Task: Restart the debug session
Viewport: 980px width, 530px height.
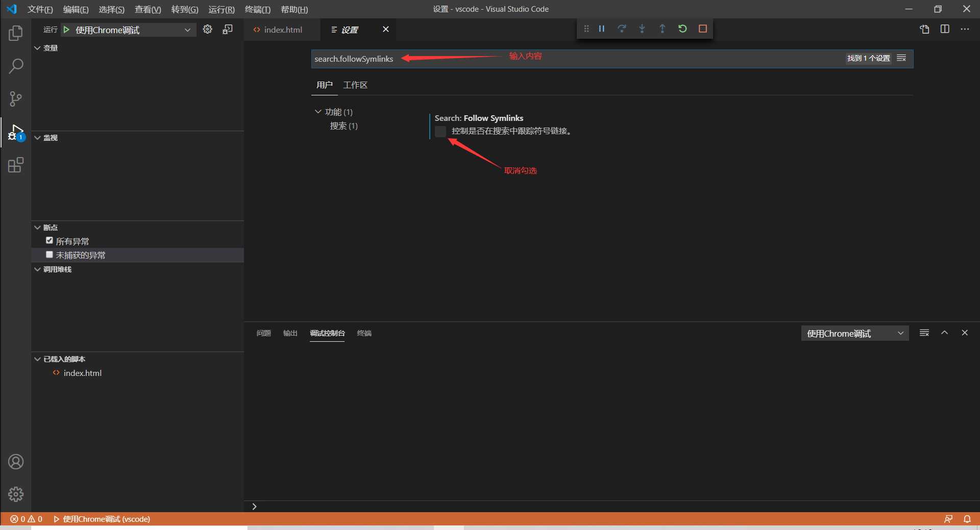Action: click(x=682, y=29)
